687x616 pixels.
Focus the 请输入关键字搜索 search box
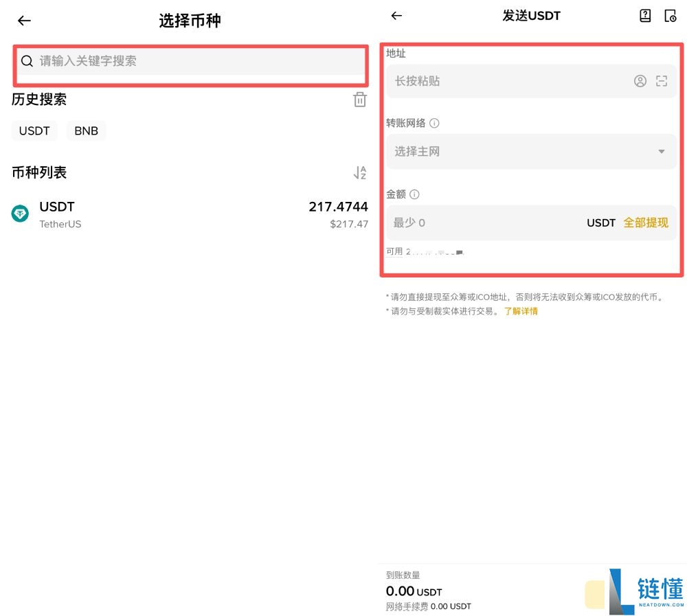pyautogui.click(x=190, y=61)
